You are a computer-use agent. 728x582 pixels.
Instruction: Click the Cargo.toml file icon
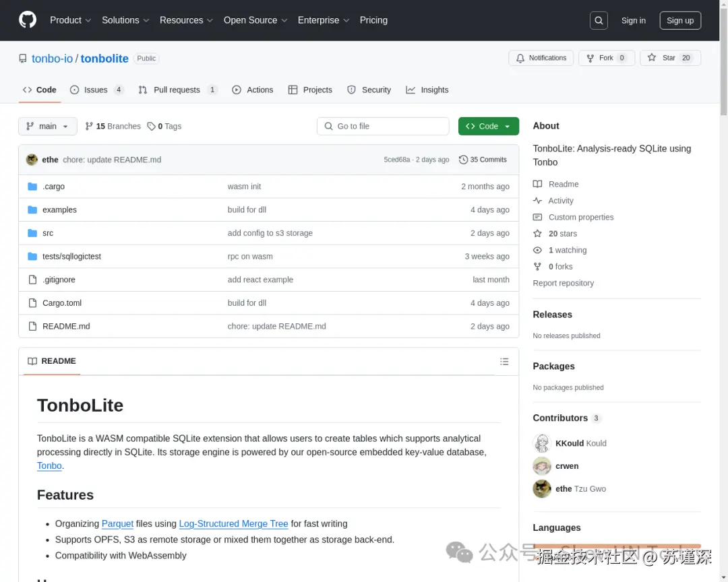32,302
